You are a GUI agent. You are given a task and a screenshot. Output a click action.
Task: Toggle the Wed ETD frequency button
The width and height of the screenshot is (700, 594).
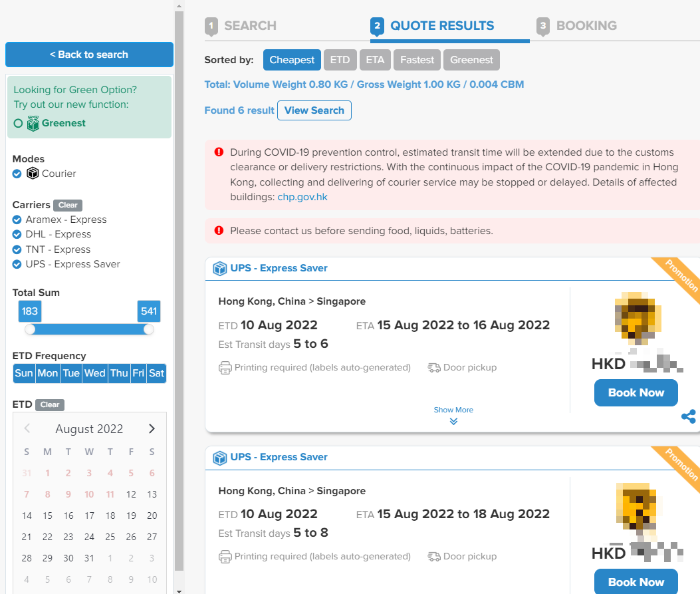point(95,373)
